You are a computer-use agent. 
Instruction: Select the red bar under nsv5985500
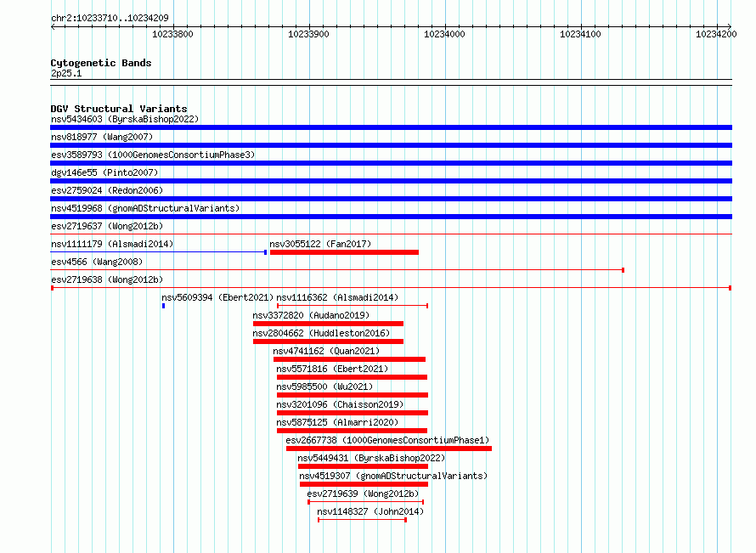(x=353, y=395)
